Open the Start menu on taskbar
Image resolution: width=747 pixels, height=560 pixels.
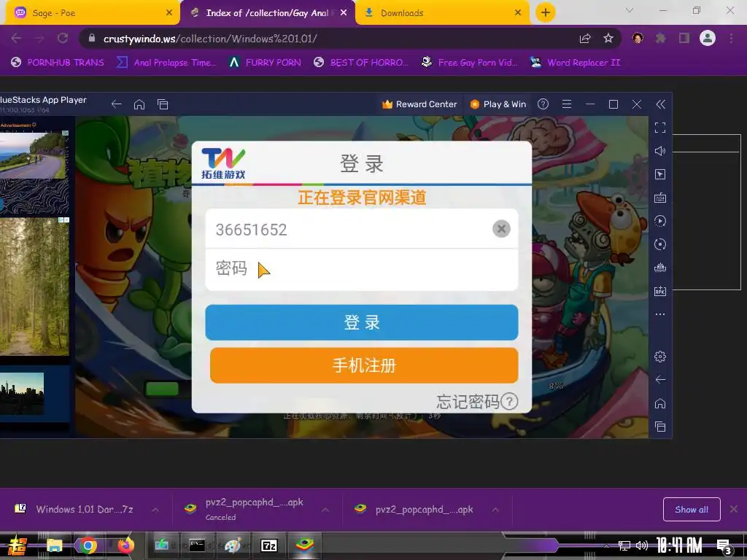[x=18, y=545]
